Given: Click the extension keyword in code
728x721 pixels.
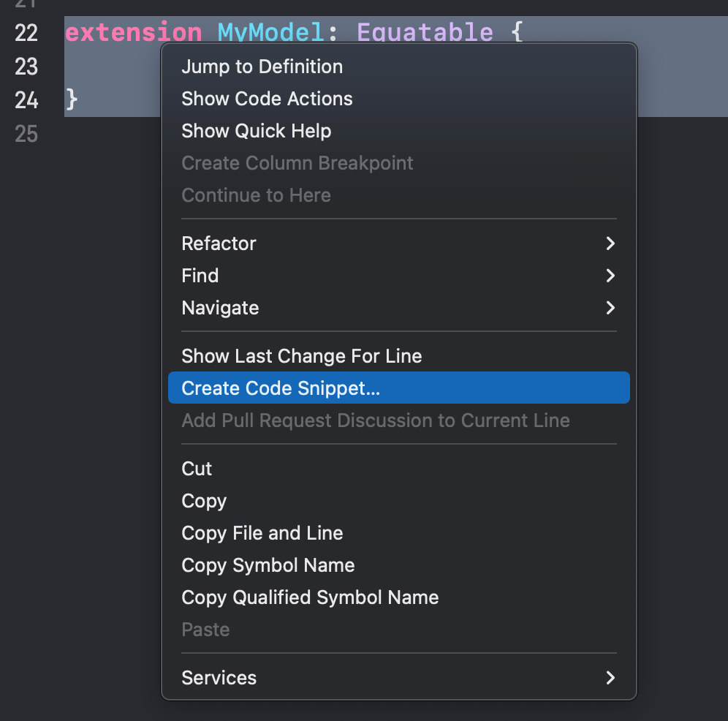Looking at the screenshot, I should 134,32.
